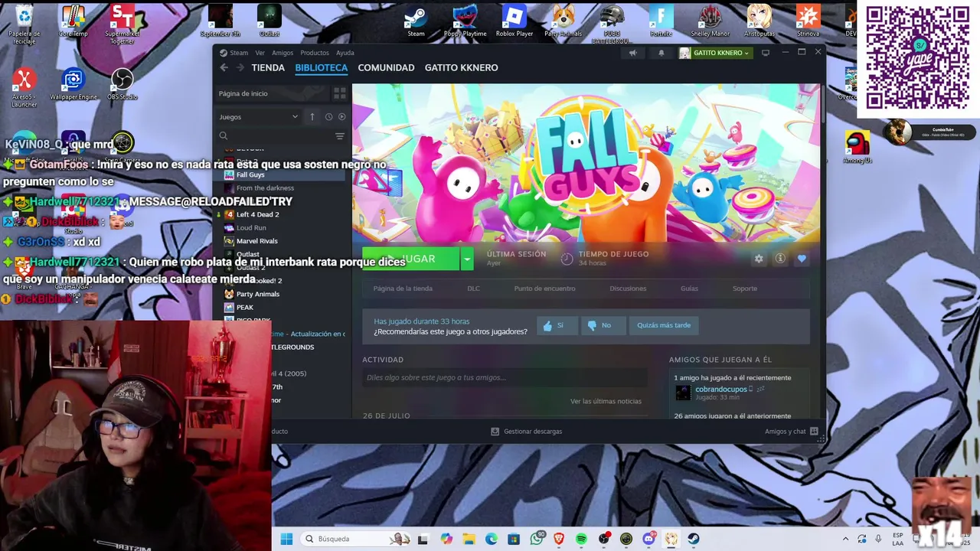
Task: Open Steam announcements megaphone icon
Action: (x=632, y=53)
